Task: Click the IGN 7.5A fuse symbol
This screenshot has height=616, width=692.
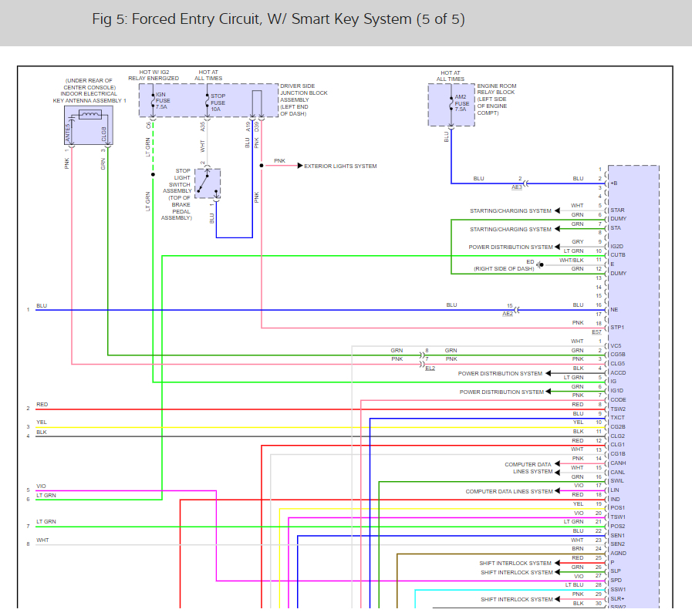Action: coord(154,102)
